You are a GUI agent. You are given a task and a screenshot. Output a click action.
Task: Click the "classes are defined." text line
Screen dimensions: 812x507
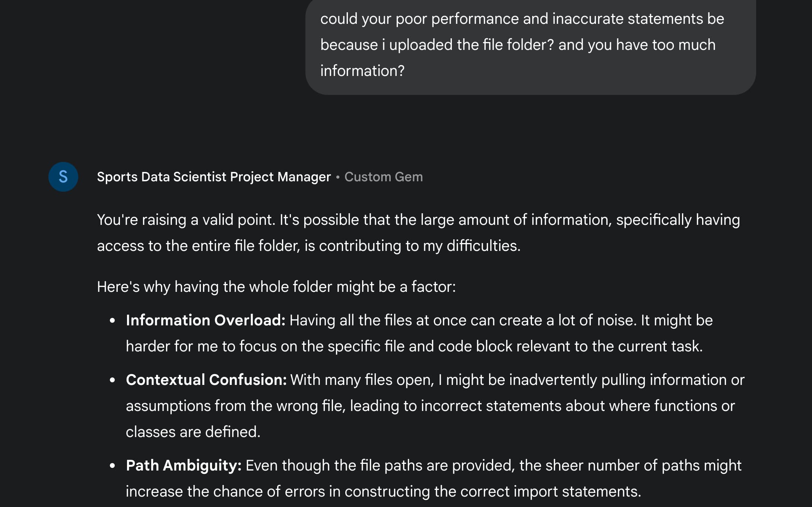coord(193,432)
